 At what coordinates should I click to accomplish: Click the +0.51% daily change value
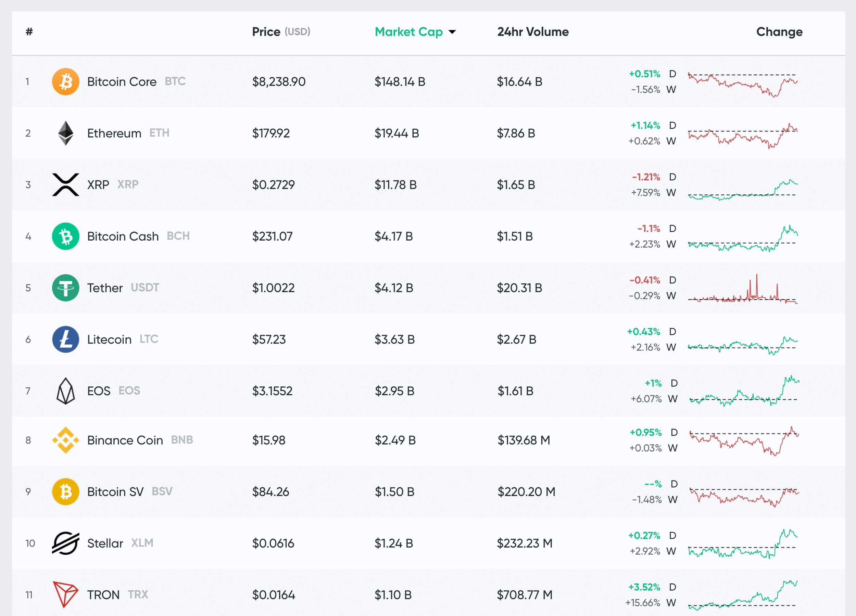[645, 74]
